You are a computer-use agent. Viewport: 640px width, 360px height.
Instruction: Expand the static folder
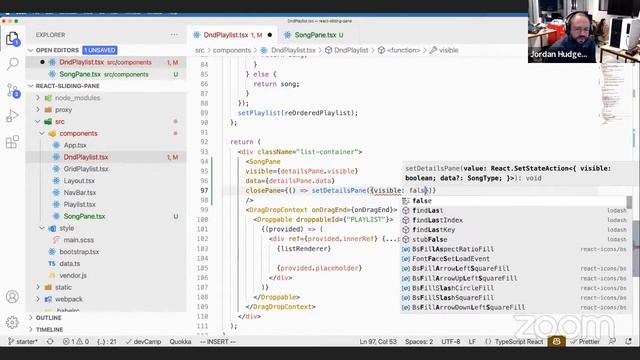[x=38, y=287]
